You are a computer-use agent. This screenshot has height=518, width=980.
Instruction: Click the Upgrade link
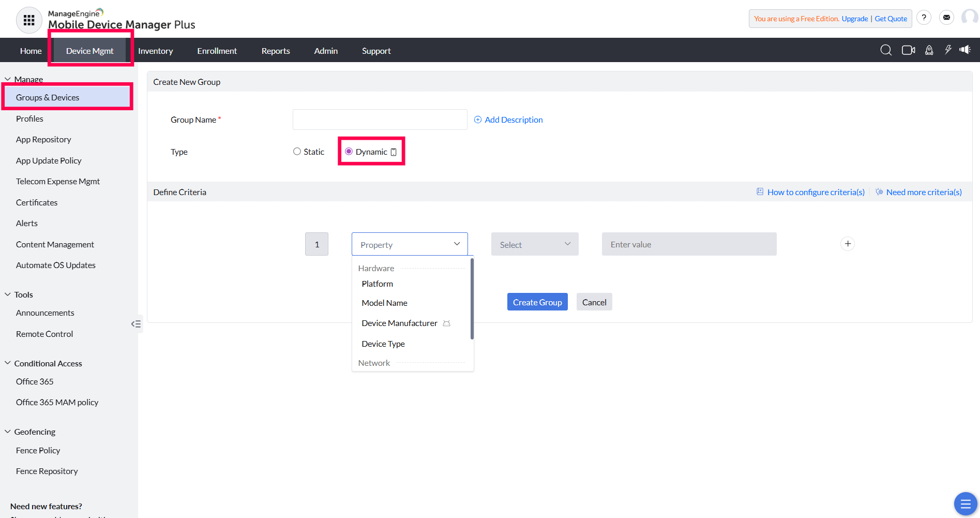coord(855,19)
